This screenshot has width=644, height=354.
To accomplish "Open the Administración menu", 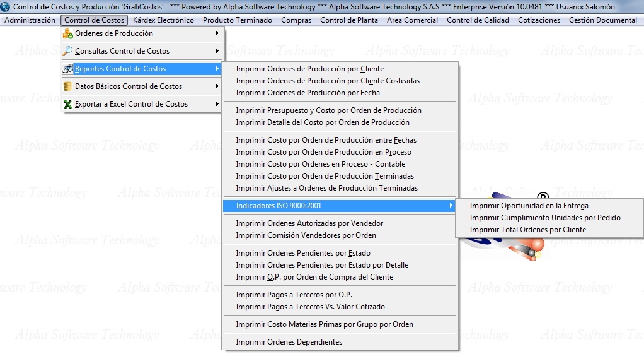I will 30,20.
